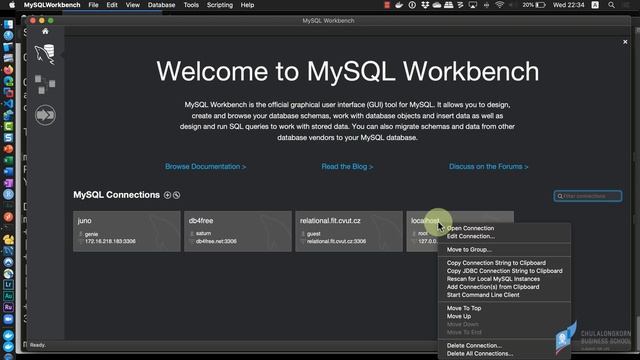Follow the Read the Blog link

pos(347,167)
